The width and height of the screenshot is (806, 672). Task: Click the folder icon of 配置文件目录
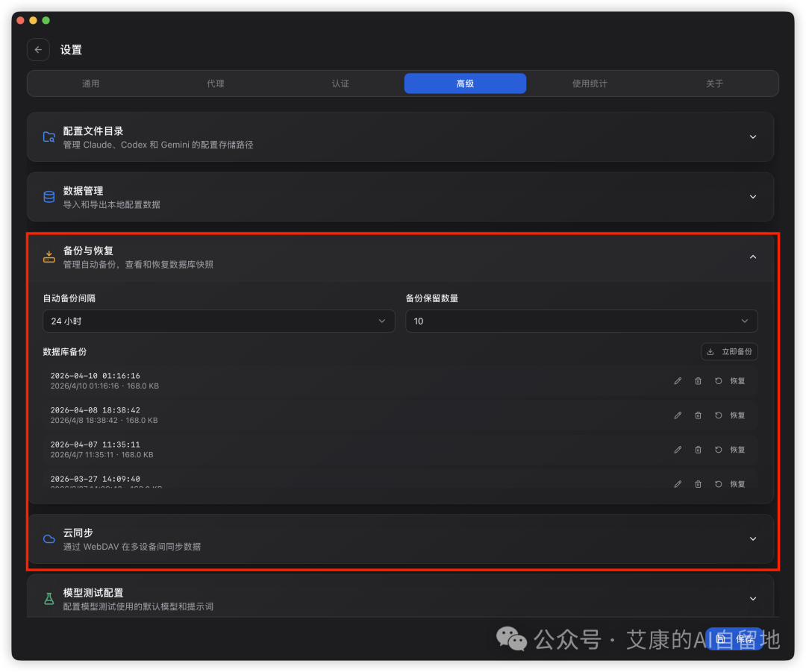pyautogui.click(x=49, y=137)
